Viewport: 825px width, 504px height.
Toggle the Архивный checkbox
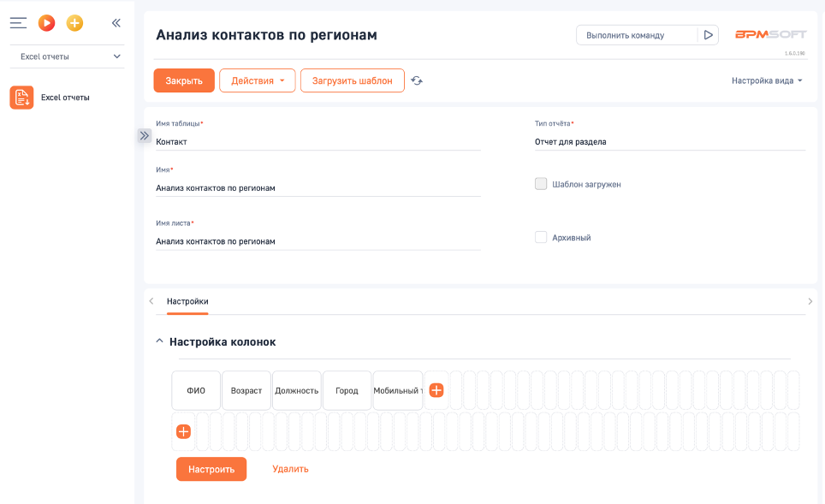coord(541,237)
